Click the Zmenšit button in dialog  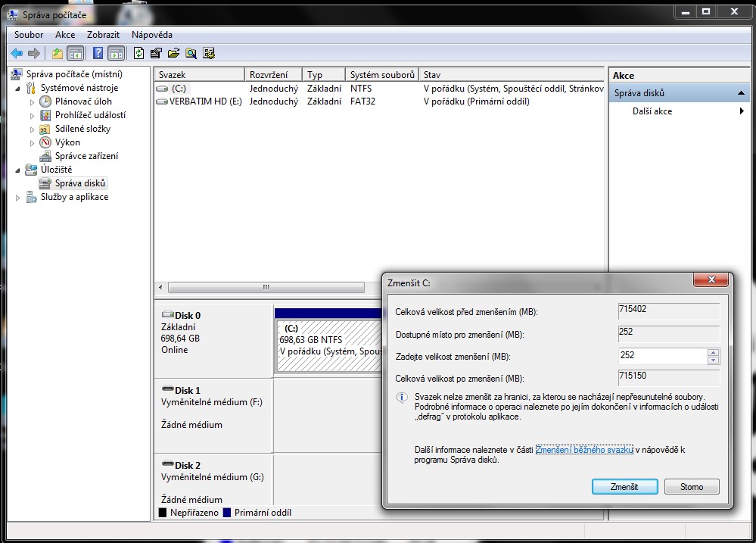click(x=624, y=487)
